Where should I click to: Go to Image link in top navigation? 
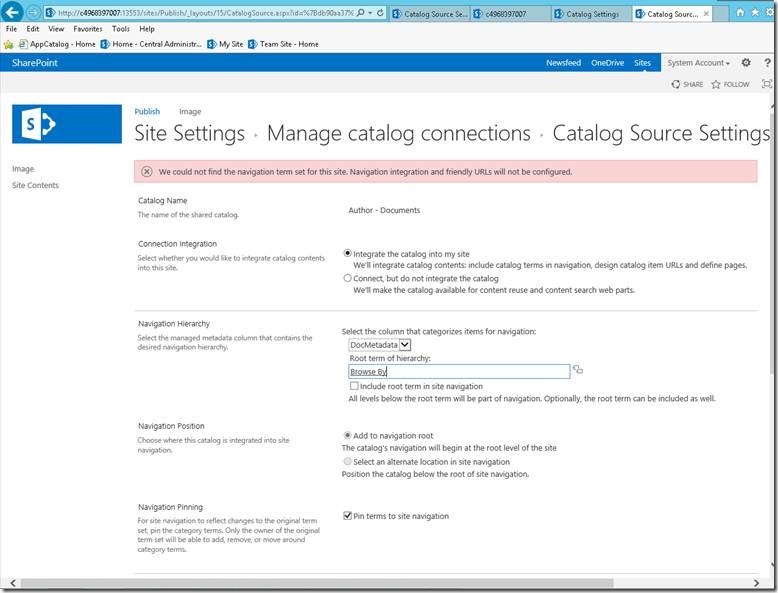click(x=190, y=112)
